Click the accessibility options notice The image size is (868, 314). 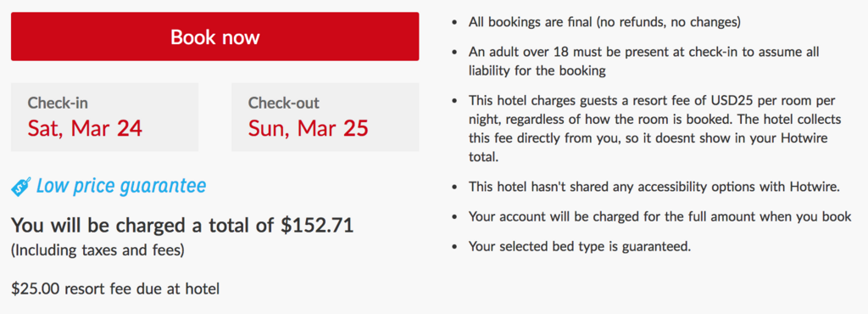pyautogui.click(x=654, y=187)
